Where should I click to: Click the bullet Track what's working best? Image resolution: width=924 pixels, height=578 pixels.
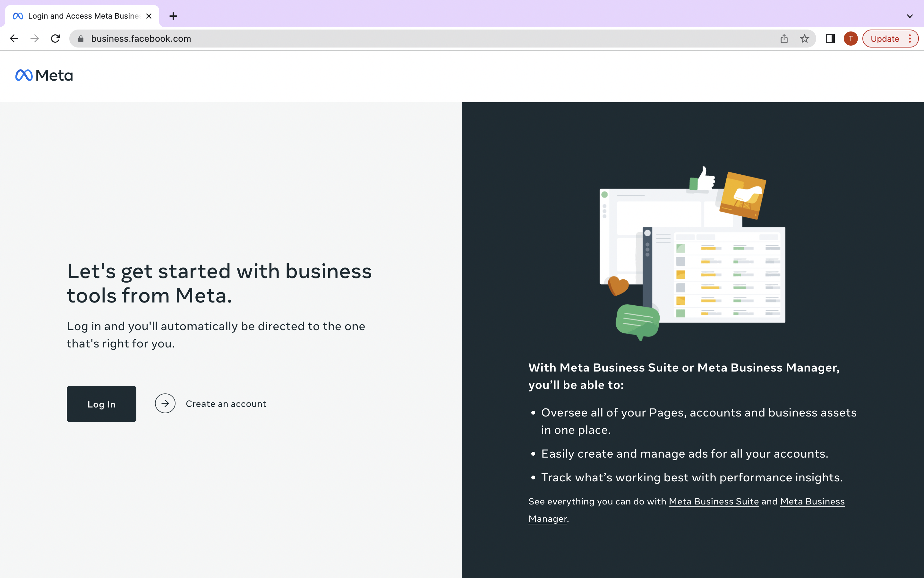[x=692, y=477]
